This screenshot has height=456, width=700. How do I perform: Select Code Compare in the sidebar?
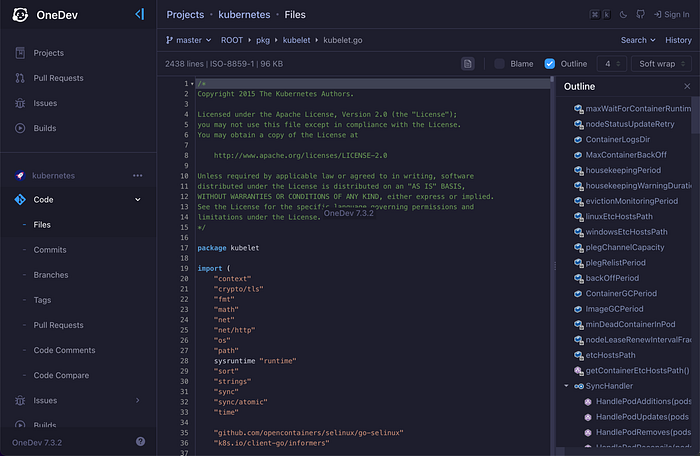click(61, 375)
